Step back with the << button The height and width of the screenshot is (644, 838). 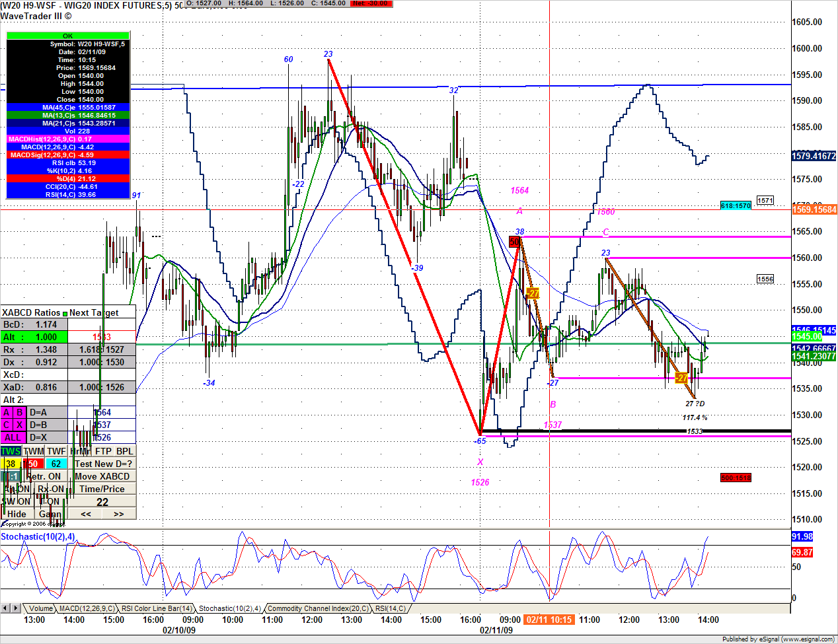pos(86,514)
